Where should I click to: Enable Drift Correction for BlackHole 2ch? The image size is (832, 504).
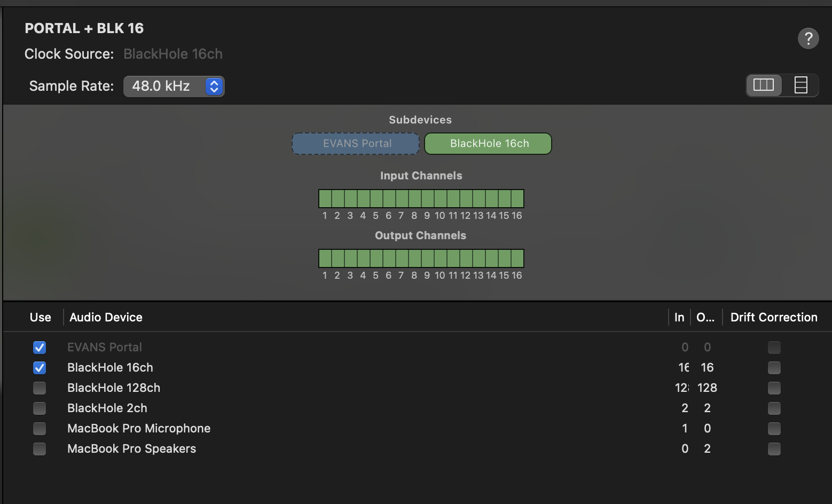point(774,408)
